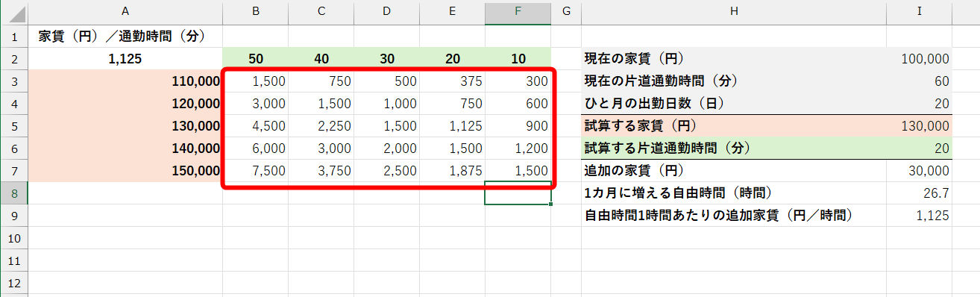This screenshot has width=980, height=297.
Task: Click table value 4,500
Action: tap(255, 125)
